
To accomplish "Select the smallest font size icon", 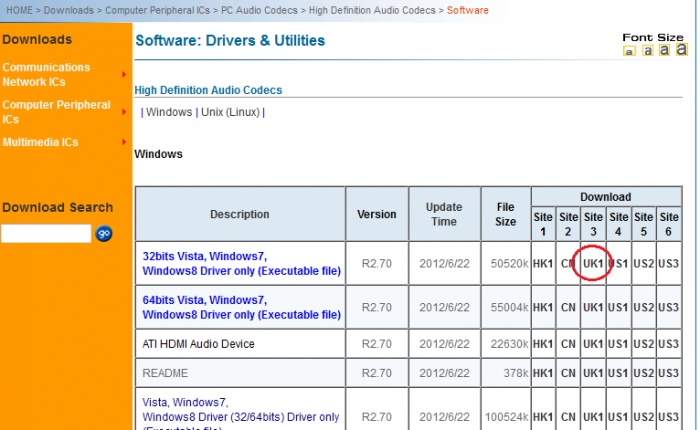I will (x=630, y=51).
